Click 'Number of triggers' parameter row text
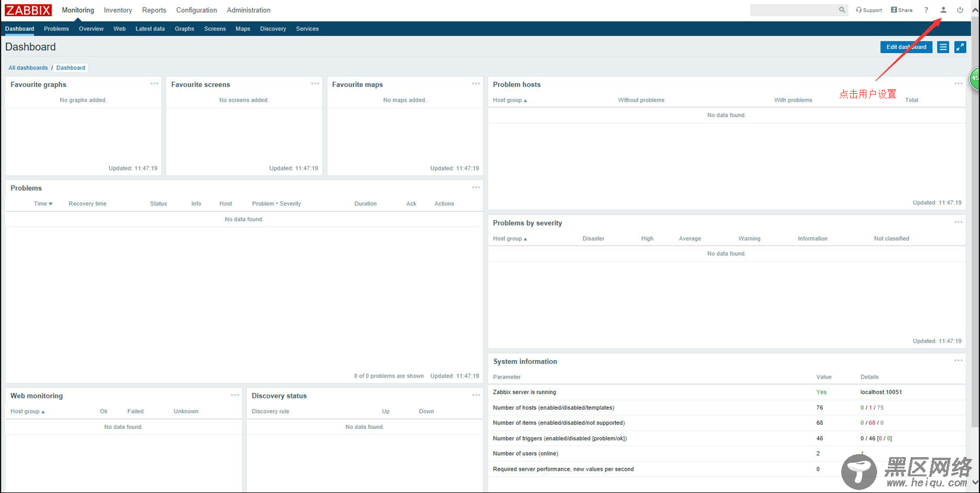This screenshot has height=493, width=980. tap(560, 438)
